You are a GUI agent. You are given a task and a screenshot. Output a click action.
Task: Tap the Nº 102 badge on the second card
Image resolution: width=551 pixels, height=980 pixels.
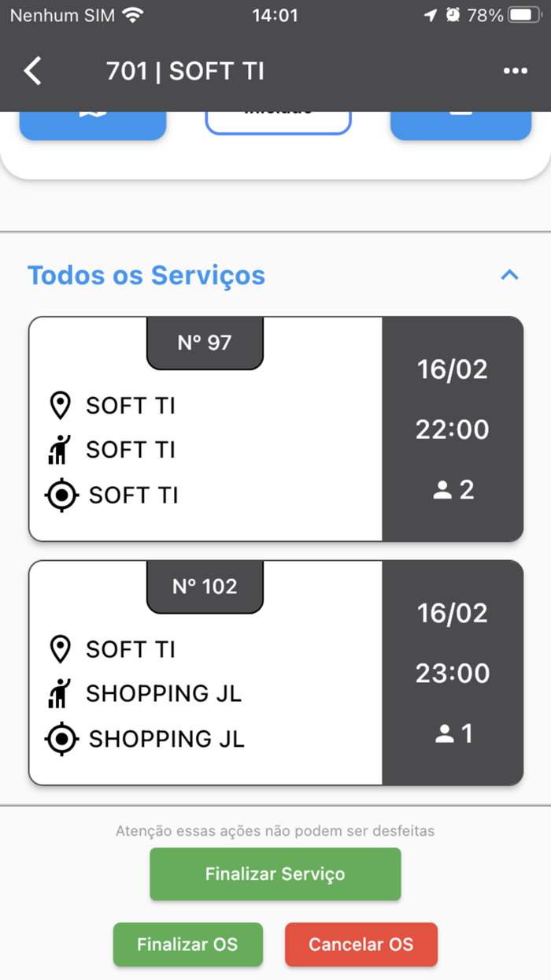tap(204, 586)
